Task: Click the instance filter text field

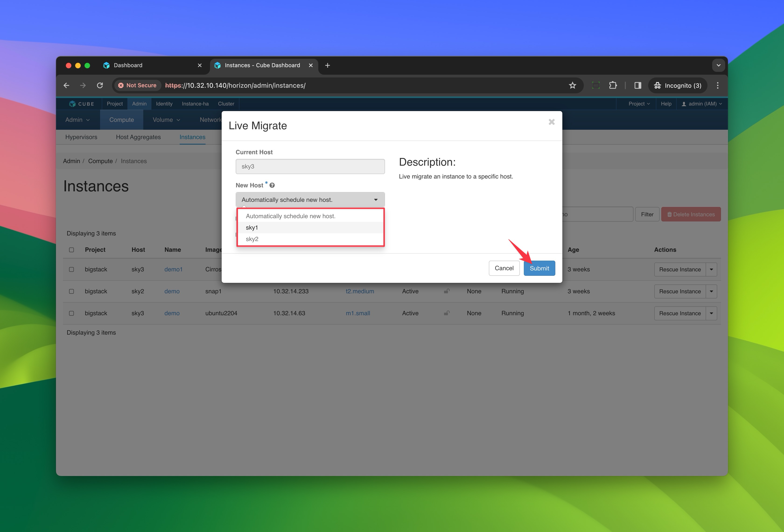Action: point(597,215)
